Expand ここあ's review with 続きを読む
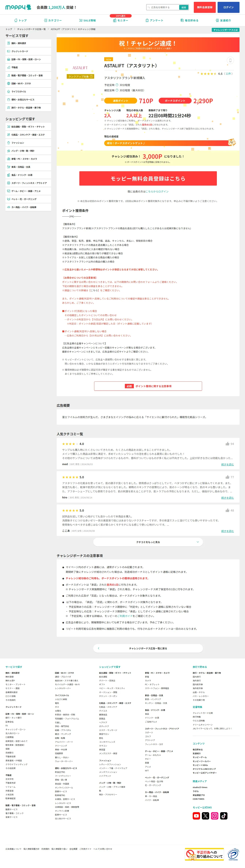245x868 pixels. tap(227, 531)
